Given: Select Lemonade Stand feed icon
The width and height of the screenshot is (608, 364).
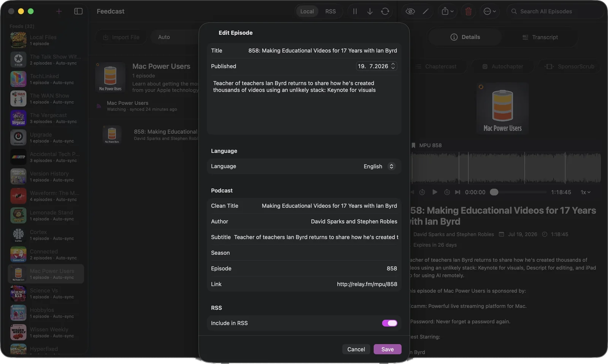Looking at the screenshot, I should (18, 215).
